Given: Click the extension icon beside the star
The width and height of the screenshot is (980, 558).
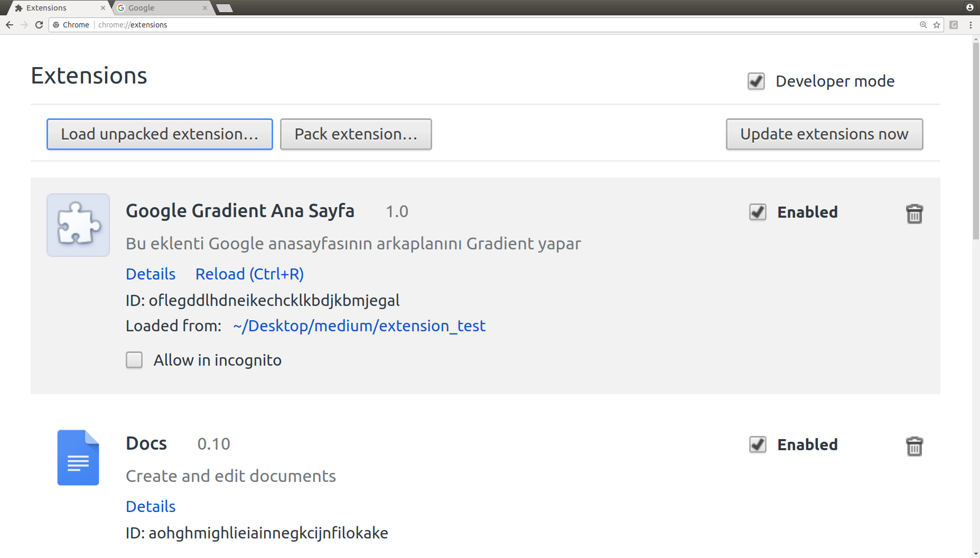Looking at the screenshot, I should click(954, 25).
